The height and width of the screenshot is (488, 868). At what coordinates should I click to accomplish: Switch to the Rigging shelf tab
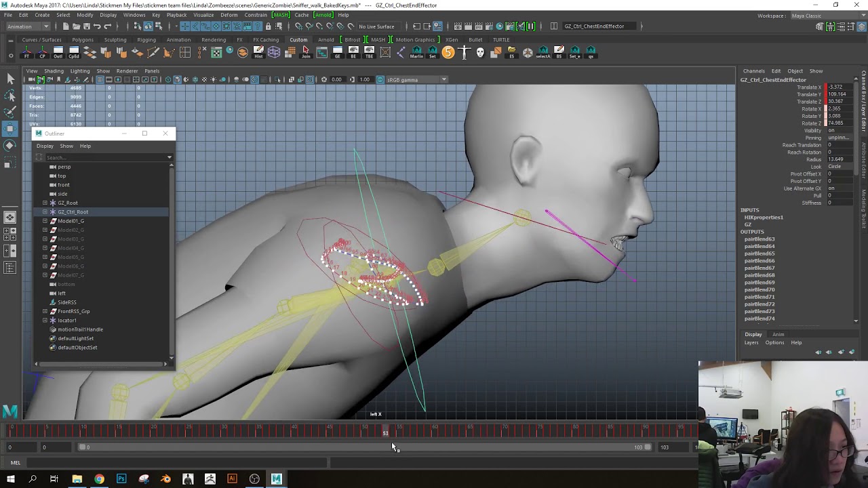146,39
